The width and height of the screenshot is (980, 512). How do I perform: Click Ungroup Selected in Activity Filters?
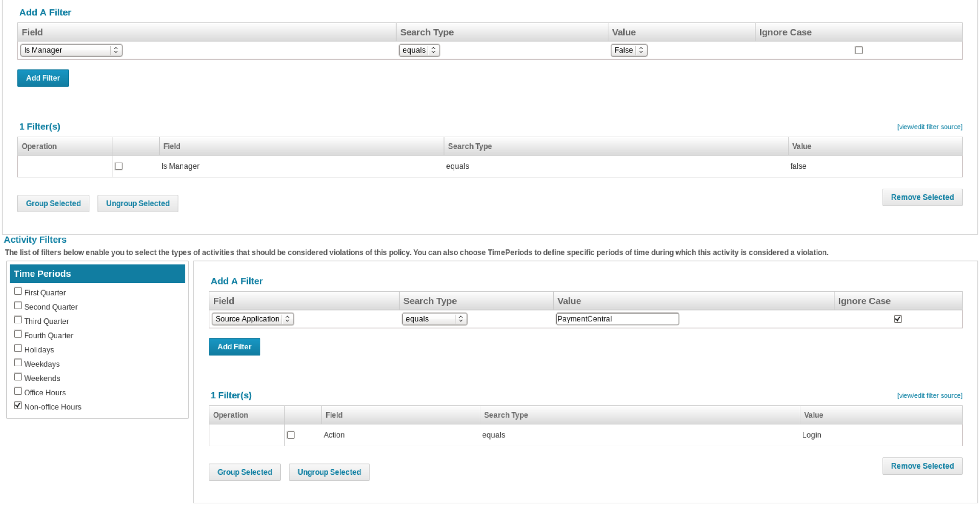(329, 472)
